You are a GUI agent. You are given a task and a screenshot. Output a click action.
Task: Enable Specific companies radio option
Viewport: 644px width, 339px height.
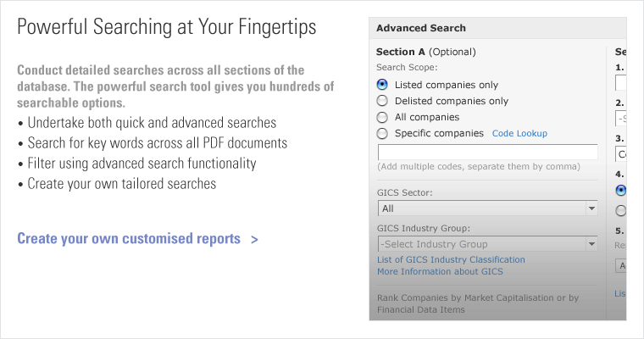(382, 133)
